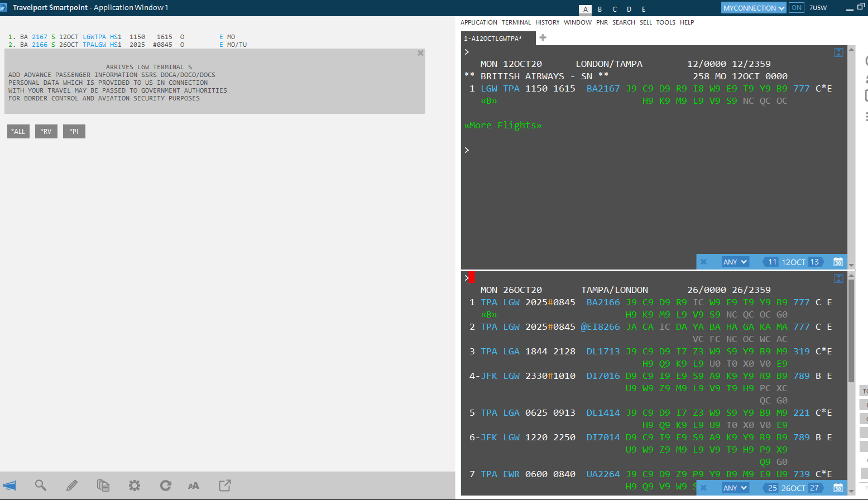The image size is (868, 500).
Task: Click the pencil edit icon
Action: [72, 485]
